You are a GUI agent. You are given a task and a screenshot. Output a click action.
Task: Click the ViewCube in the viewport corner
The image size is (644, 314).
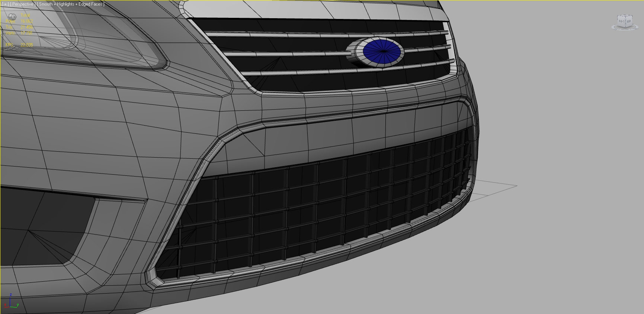click(x=624, y=20)
